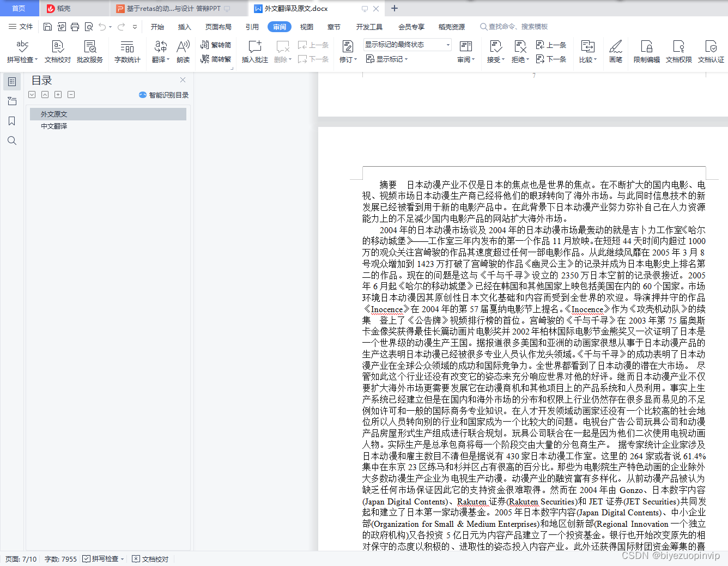
Task: Click the 接受 accept change icon
Action: pyautogui.click(x=496, y=46)
